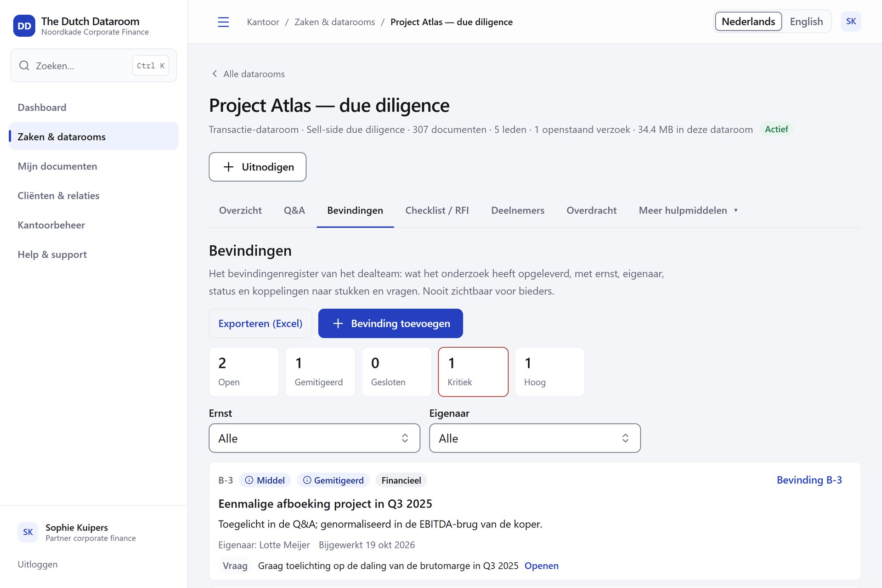
Task: Click the plus icon on Uitnodigen button
Action: pyautogui.click(x=228, y=167)
